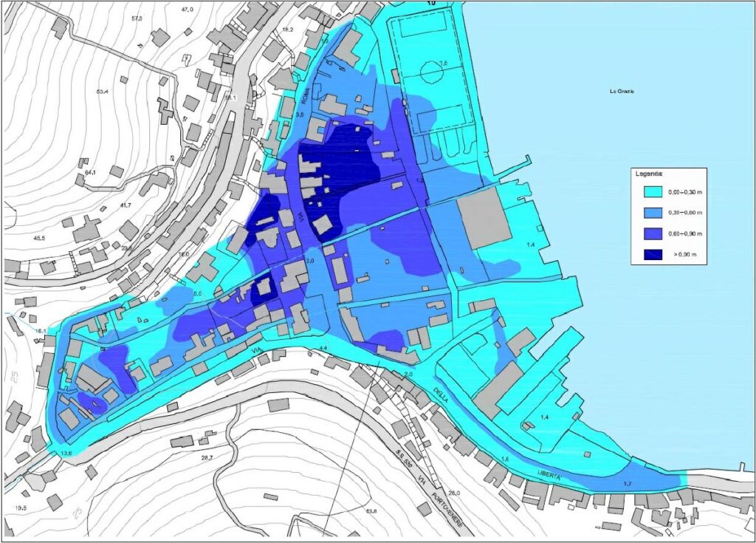Click the dark navy > 0,90 m legend swatch
The image size is (756, 543).
click(x=653, y=254)
